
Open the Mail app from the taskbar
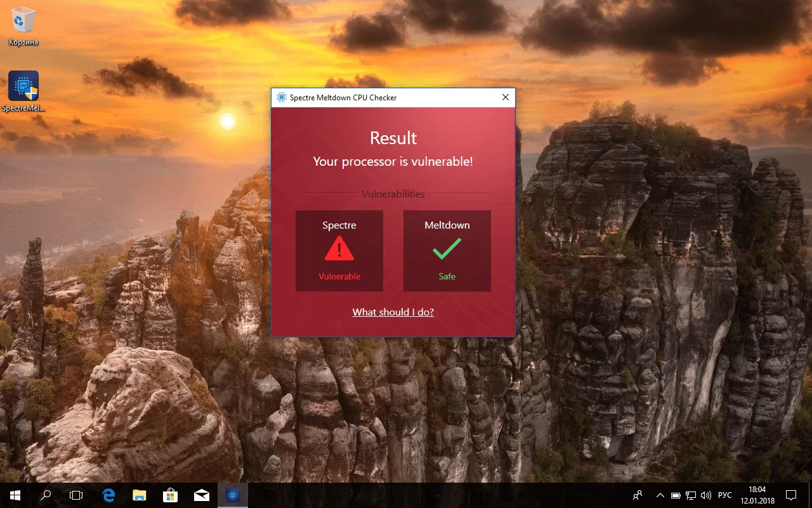coord(201,495)
